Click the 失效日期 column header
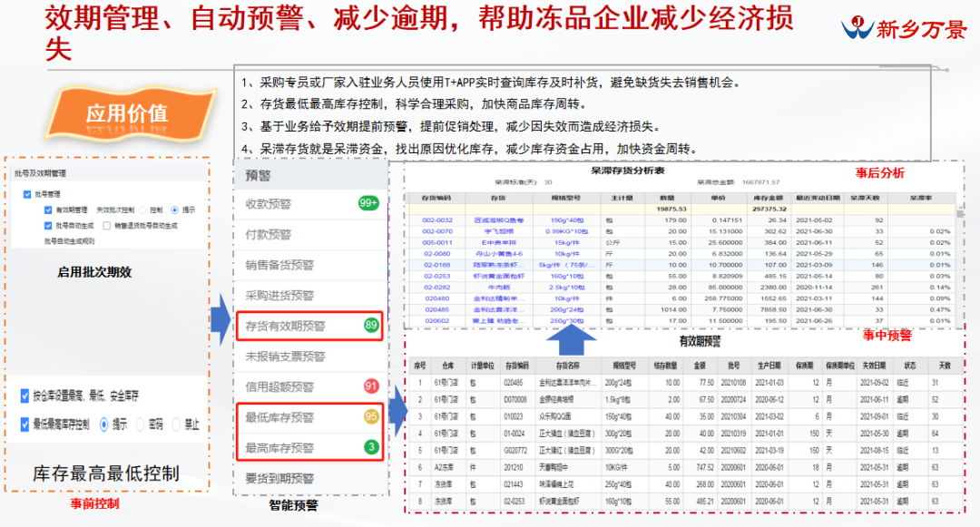980x527 pixels. [872, 366]
